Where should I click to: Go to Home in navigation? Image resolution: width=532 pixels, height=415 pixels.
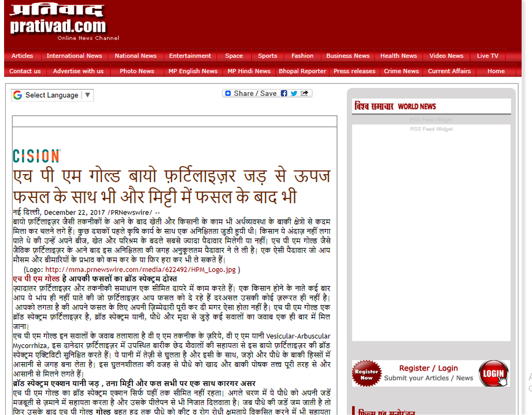[x=496, y=71]
